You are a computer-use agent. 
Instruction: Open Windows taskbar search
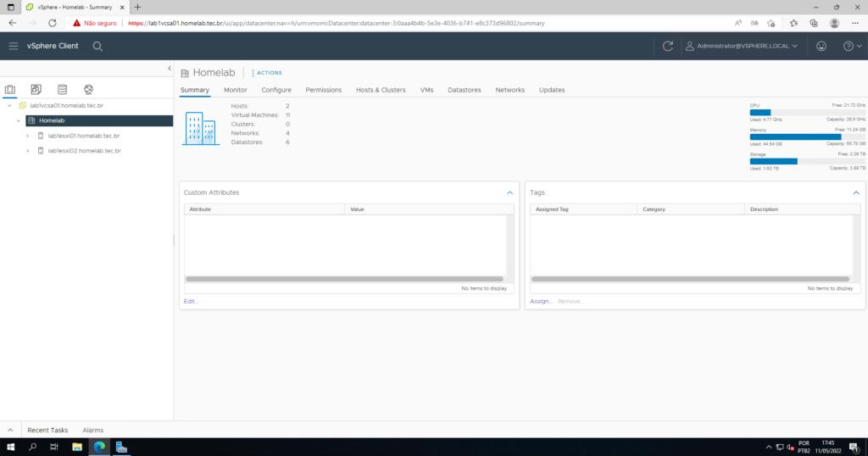(x=33, y=448)
